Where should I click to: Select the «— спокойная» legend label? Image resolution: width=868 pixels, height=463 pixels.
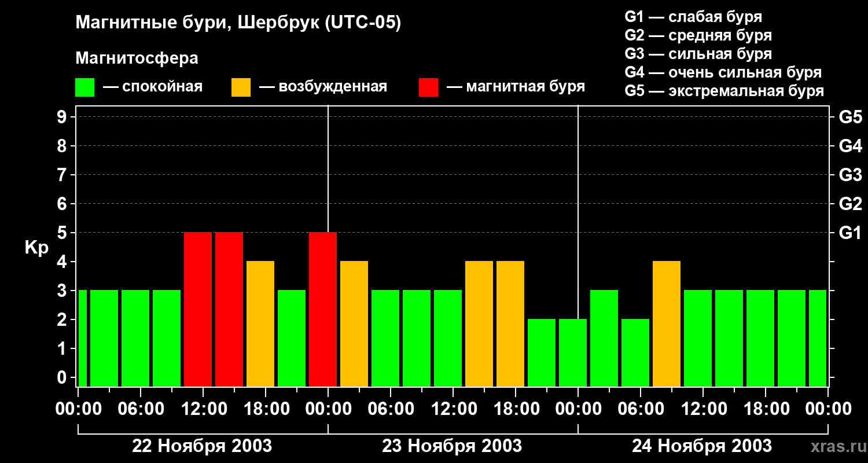153,87
